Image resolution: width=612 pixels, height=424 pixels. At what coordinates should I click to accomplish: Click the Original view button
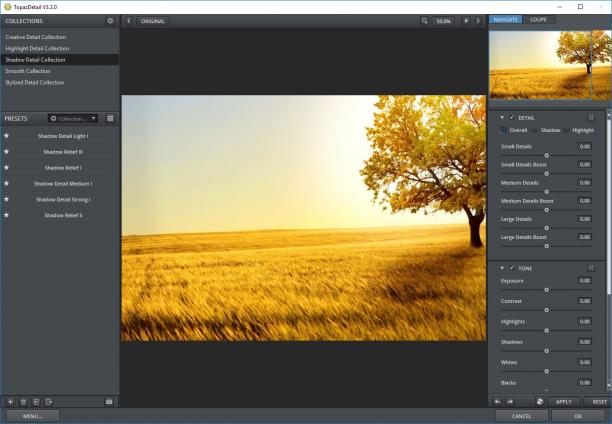(153, 21)
